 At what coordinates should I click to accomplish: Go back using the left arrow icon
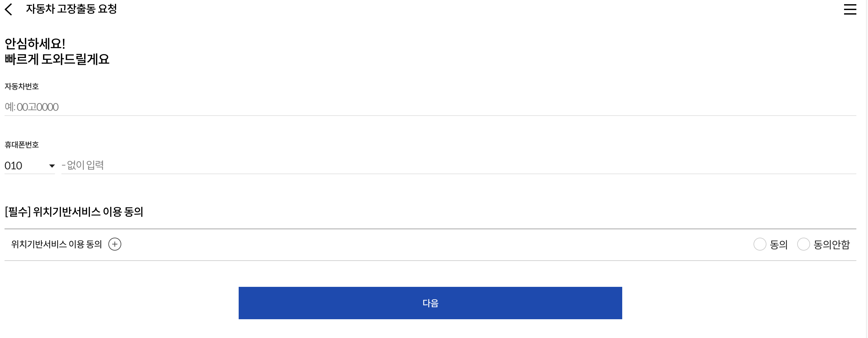(9, 9)
